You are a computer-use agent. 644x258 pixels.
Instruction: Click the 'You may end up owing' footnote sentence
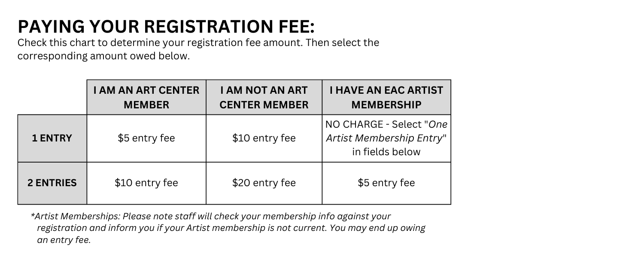tap(377, 228)
